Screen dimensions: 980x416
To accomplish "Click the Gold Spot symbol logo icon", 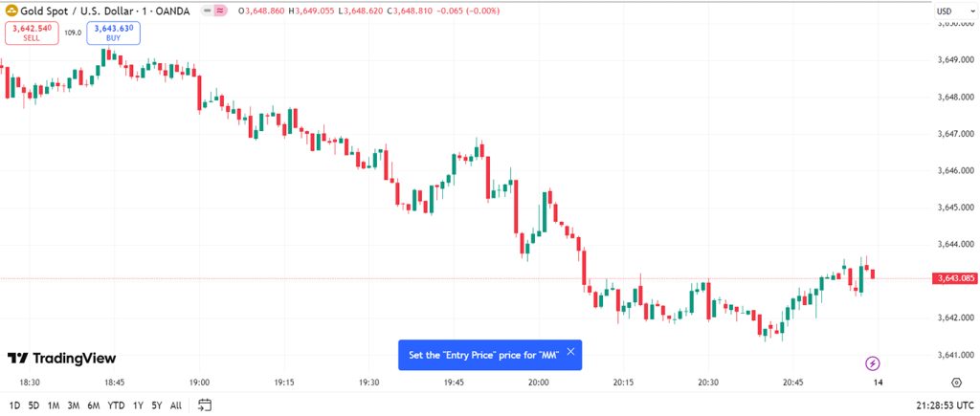I will click(x=11, y=11).
